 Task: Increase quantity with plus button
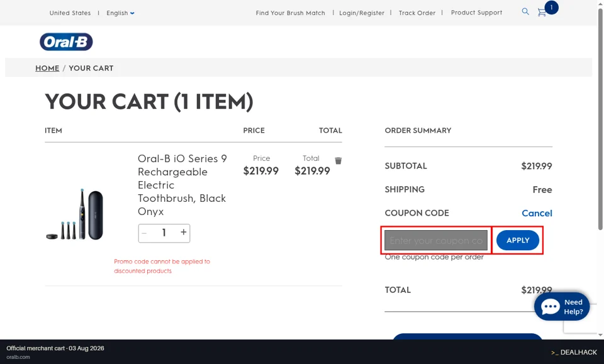point(183,232)
